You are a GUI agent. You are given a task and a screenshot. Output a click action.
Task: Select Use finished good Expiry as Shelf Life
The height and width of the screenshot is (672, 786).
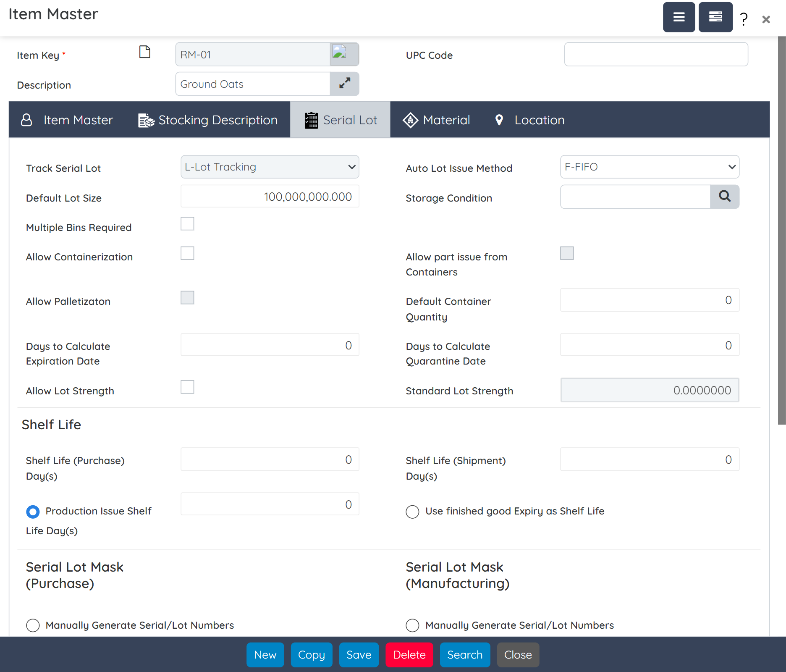(x=412, y=512)
